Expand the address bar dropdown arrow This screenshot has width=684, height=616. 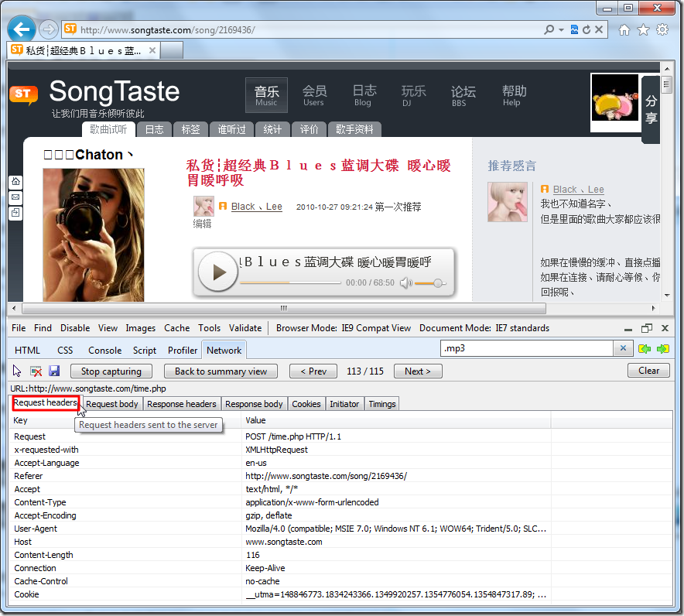(x=562, y=29)
